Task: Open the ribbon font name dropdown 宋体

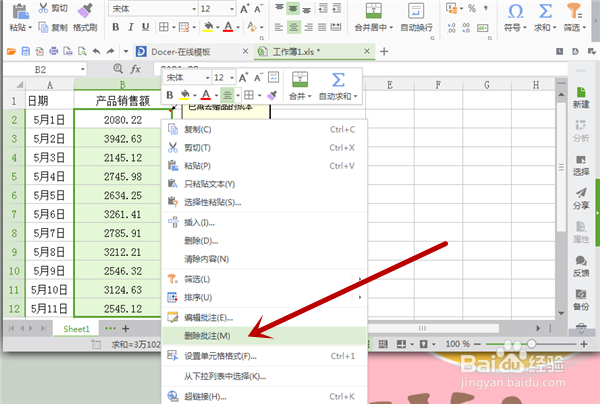Action: (193, 9)
